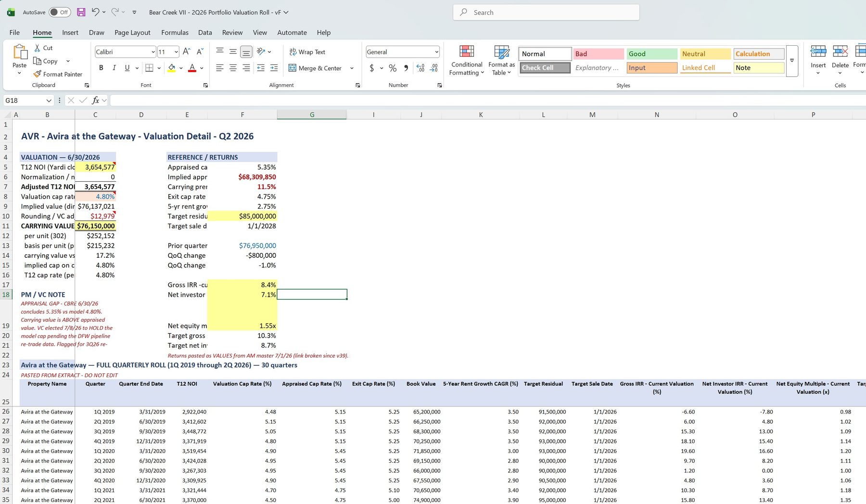Apply italic formatting

click(114, 68)
